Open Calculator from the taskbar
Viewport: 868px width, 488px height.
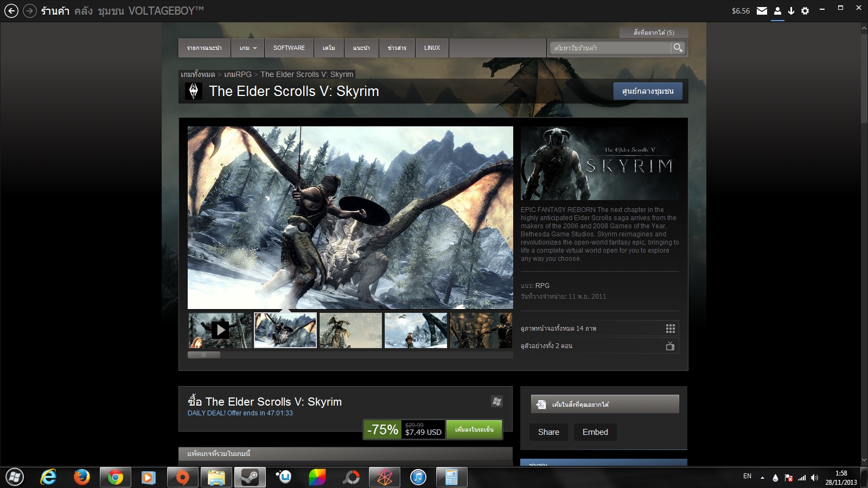(452, 477)
